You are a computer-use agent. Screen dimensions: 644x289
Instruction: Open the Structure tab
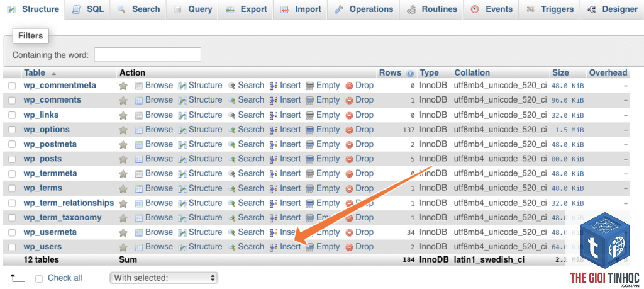(x=33, y=9)
